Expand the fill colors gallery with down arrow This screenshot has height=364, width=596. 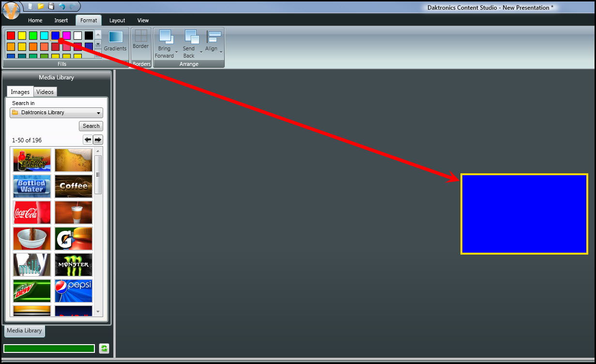tap(98, 44)
